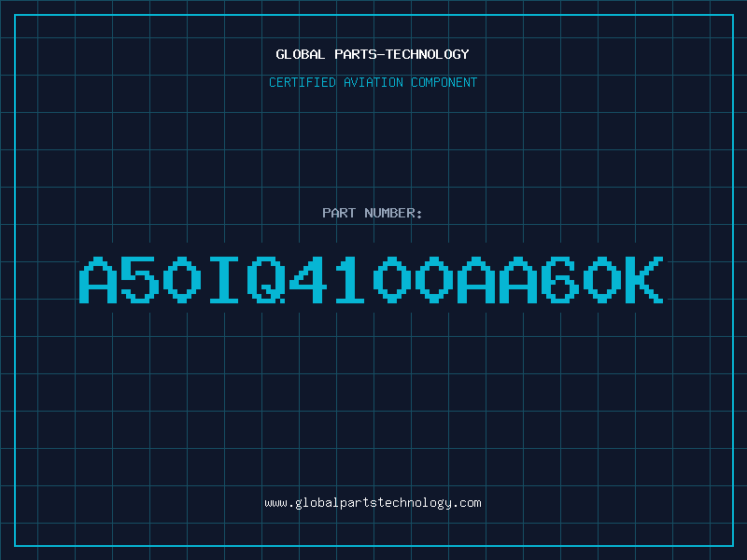Screen dimensions: 747x560
Task: Open the www.globalpartstechnology.com link
Action: (373, 503)
